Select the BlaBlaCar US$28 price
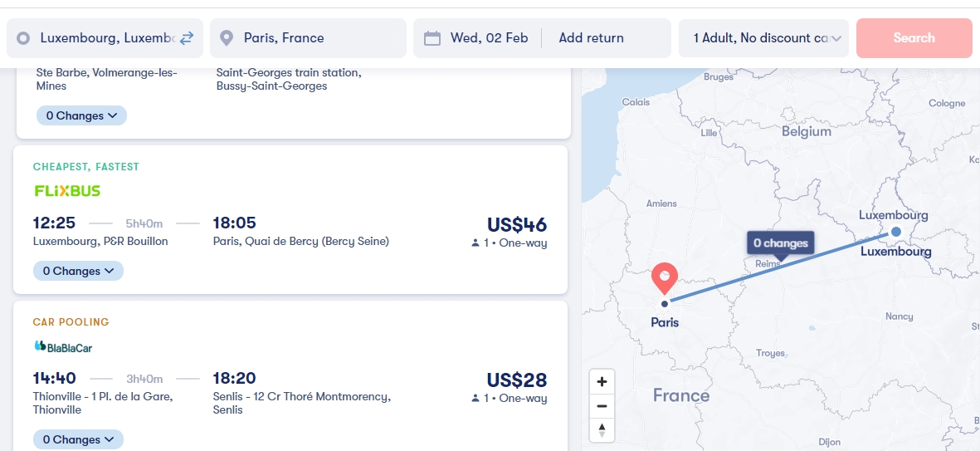 pyautogui.click(x=517, y=380)
